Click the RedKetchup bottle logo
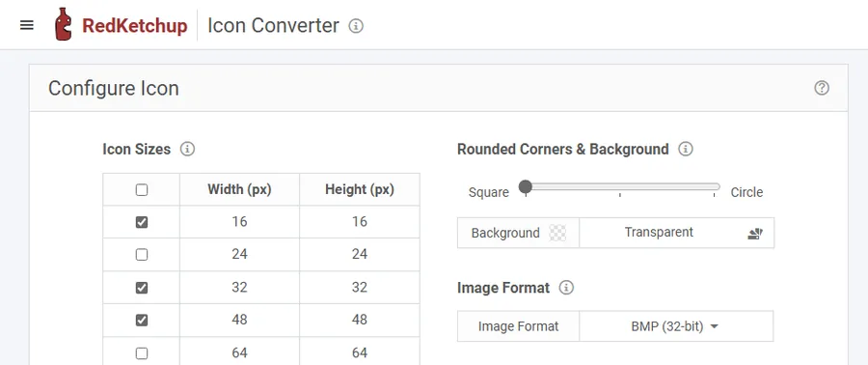 point(63,24)
